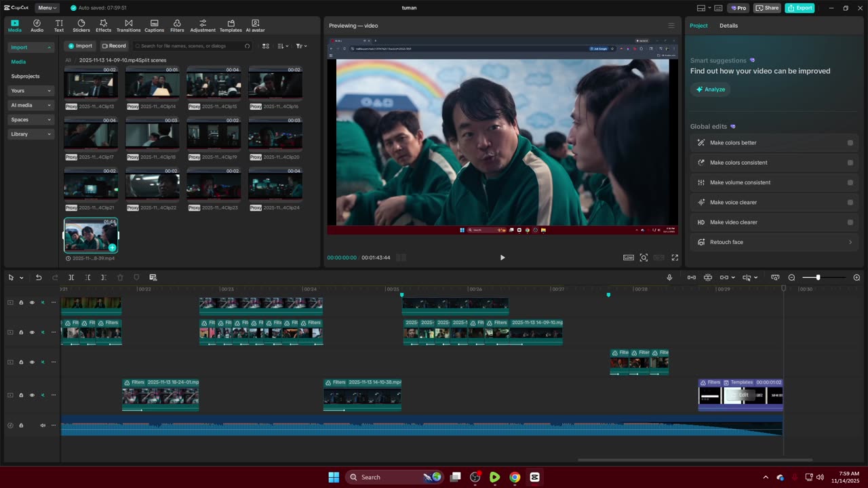Select Subprojects in the sidebar
868x488 pixels.
click(x=25, y=77)
